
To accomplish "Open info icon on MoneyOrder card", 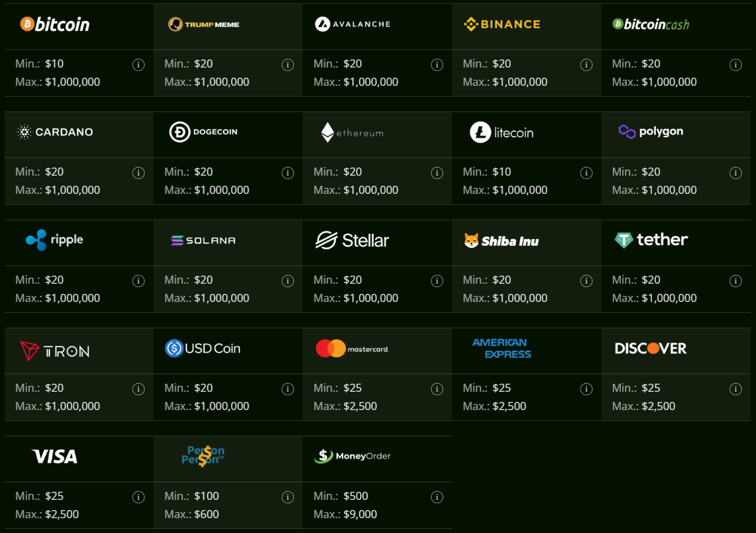I will coord(437,497).
